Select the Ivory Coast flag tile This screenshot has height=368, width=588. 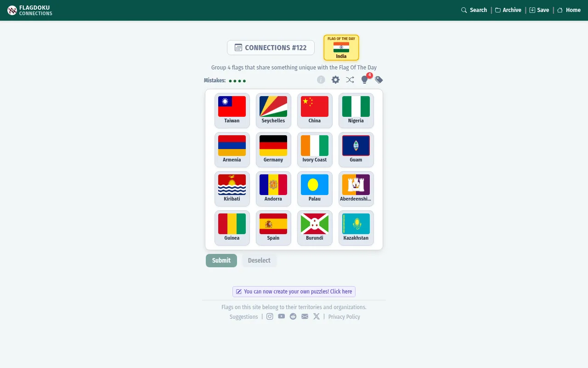[315, 149]
